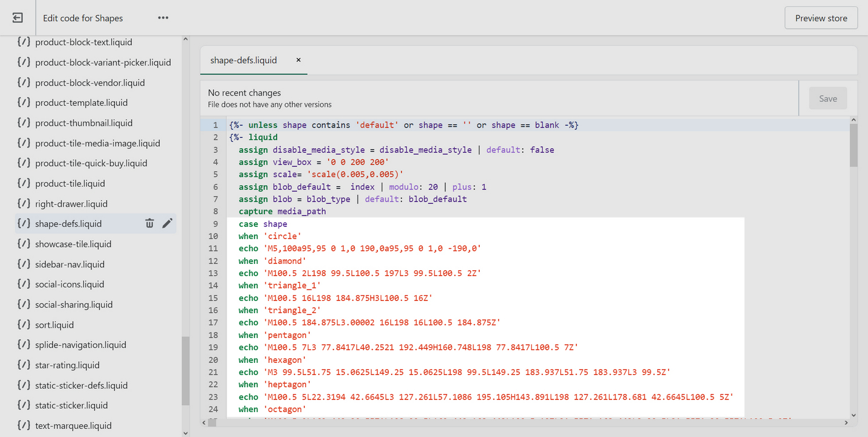Click the disabled Save button

click(828, 98)
